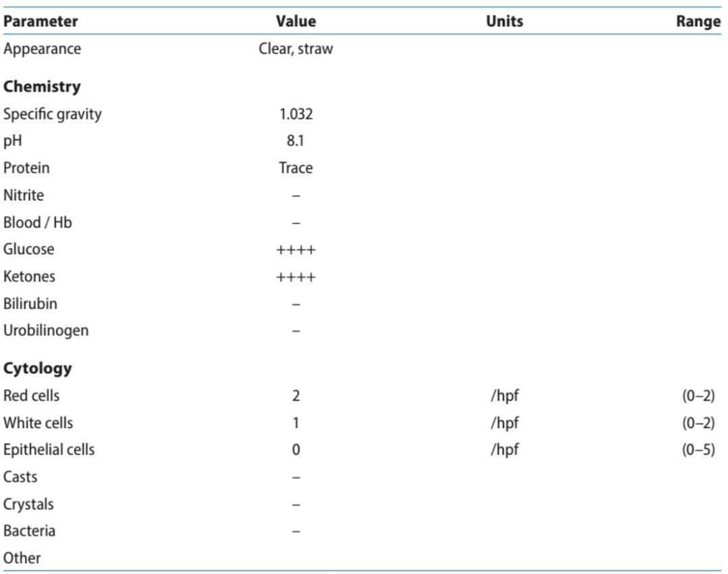This screenshot has width=728, height=574.
Task: Select the Protein value 'Trace'
Action: pos(296,168)
